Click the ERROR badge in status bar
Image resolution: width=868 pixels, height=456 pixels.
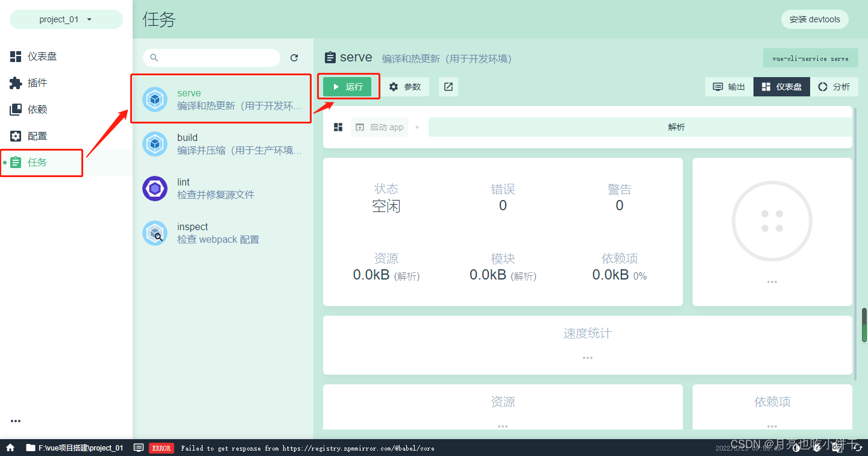(162, 448)
